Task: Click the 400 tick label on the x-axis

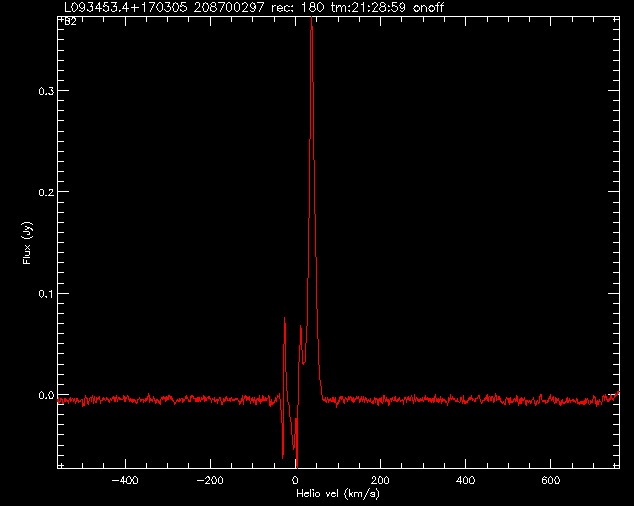Action: point(465,481)
